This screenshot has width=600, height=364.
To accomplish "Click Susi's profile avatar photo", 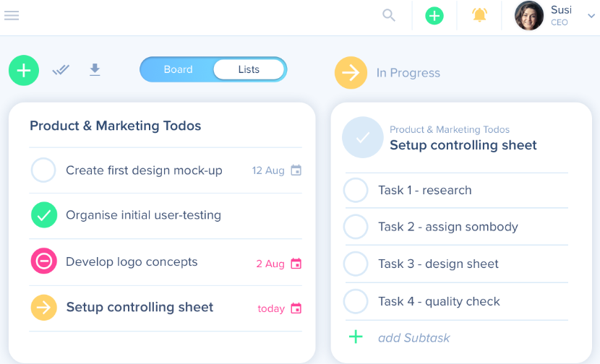I will click(x=528, y=15).
